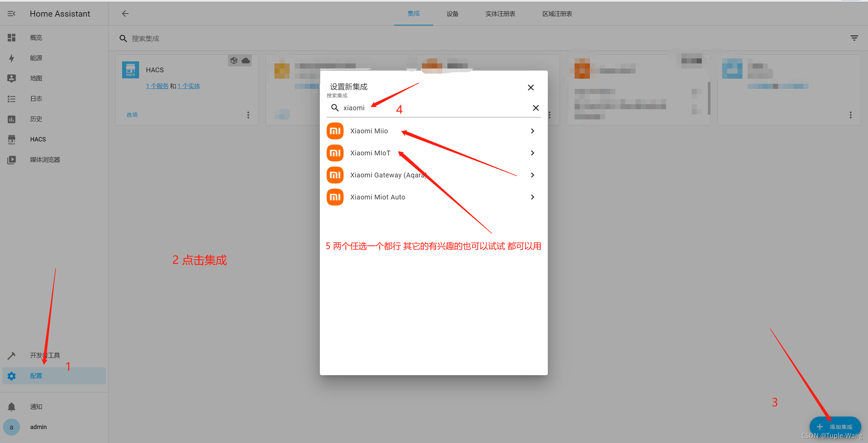Open the Xiaomi Miot Auto chevron
Viewport: 868px width, 443px height.
[532, 197]
